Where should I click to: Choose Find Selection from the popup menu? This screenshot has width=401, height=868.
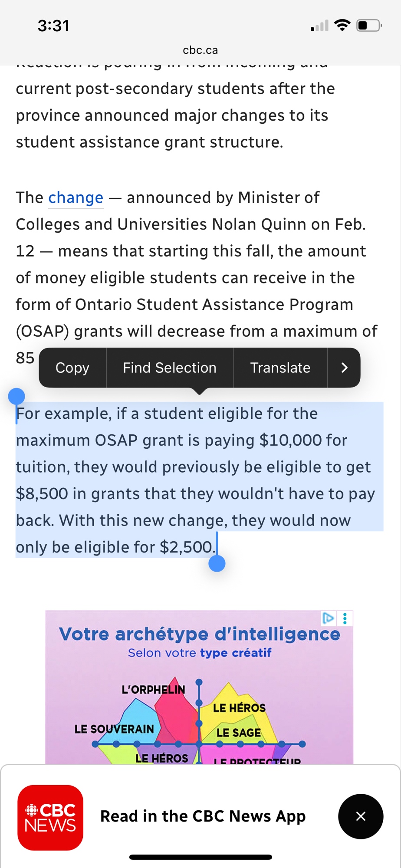tap(170, 368)
